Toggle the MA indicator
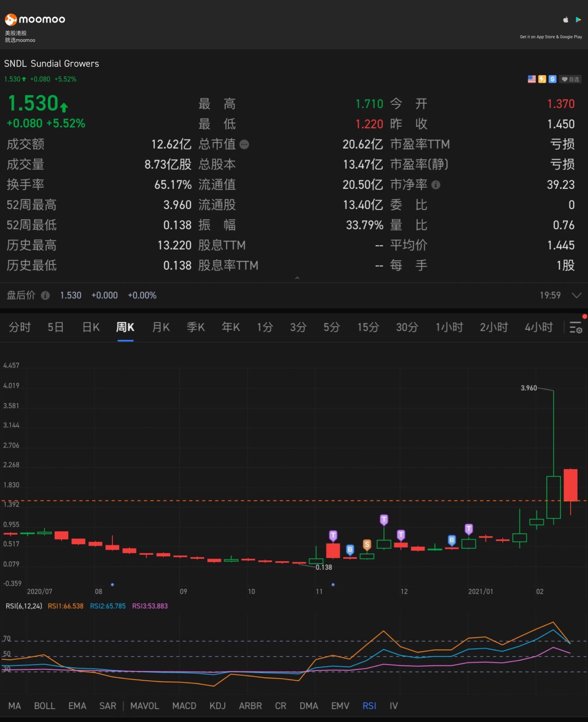 click(15, 706)
